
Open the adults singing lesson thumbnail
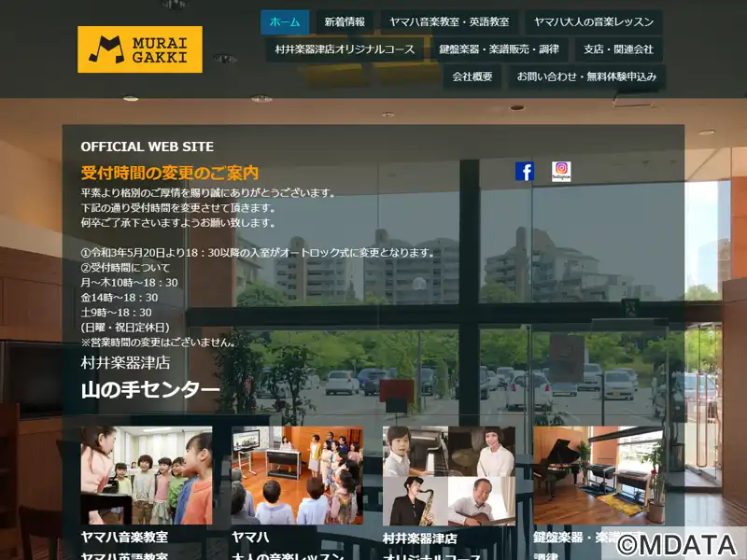click(297, 475)
